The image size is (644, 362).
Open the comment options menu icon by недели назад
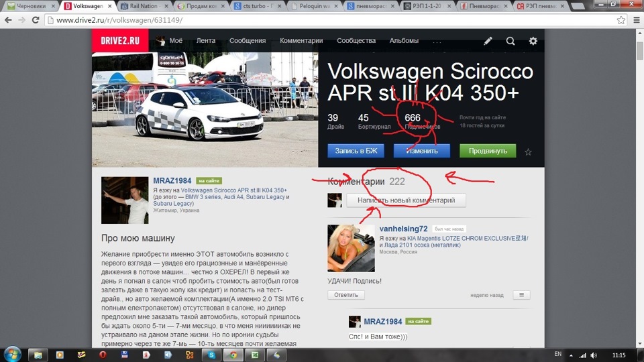click(x=521, y=295)
